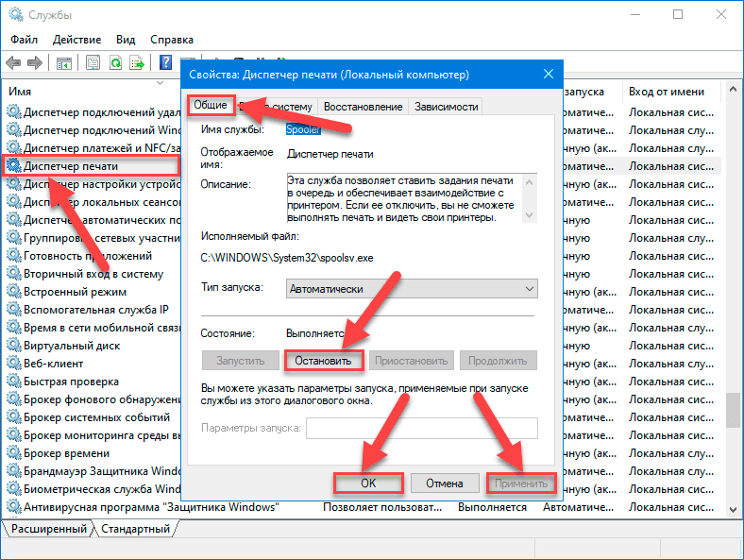The image size is (744, 560).
Task: Click gear icon beside Виртуальный диск
Action: (x=14, y=345)
